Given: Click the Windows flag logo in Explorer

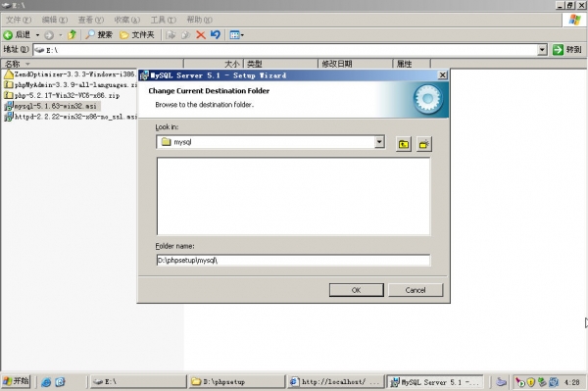Looking at the screenshot, I should point(574,20).
